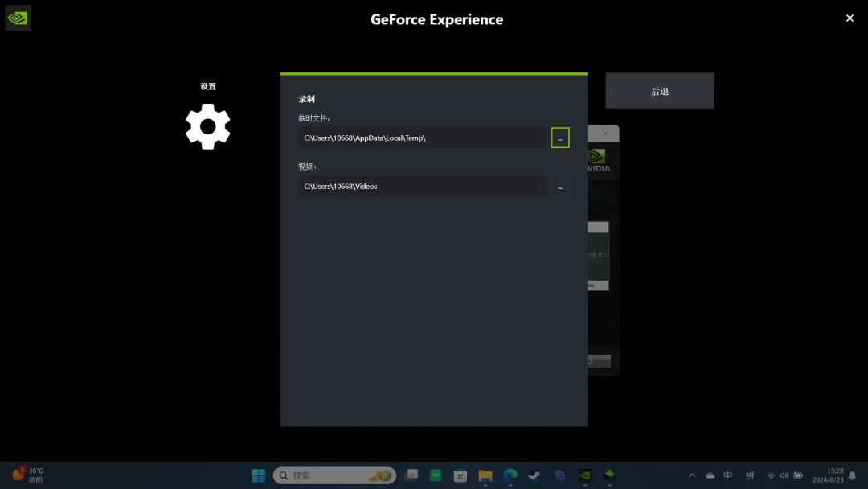
Task: Click the temporary files path field
Action: 423,138
